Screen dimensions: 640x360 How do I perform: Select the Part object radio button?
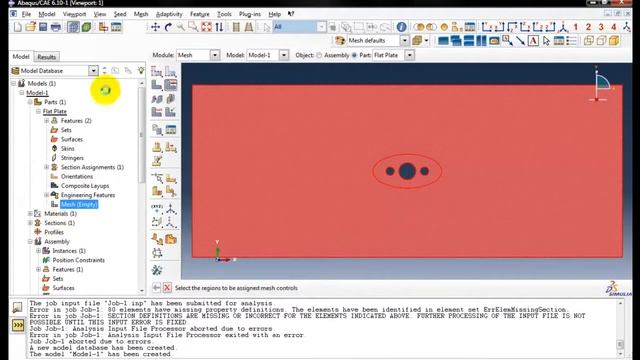pos(354,55)
